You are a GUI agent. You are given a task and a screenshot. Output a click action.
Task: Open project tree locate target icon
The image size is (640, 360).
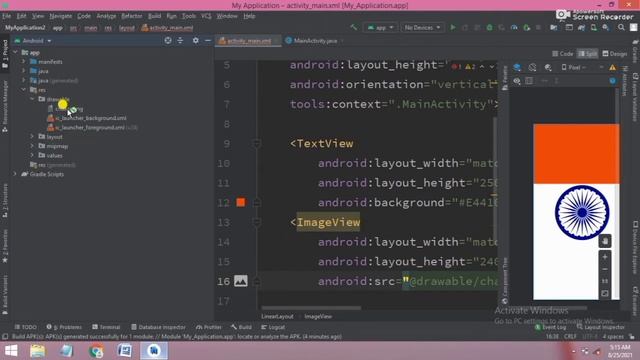click(168, 40)
